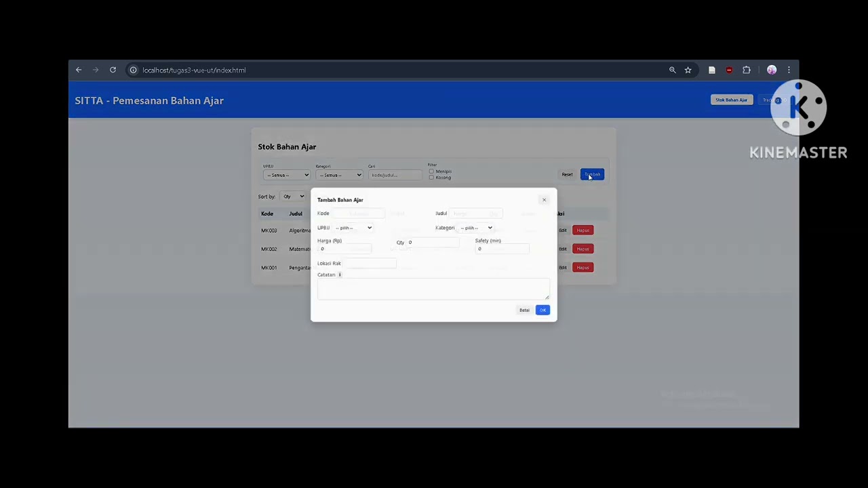Image resolution: width=868 pixels, height=488 pixels.
Task: Click the Lokasi Rak input field
Action: point(370,263)
